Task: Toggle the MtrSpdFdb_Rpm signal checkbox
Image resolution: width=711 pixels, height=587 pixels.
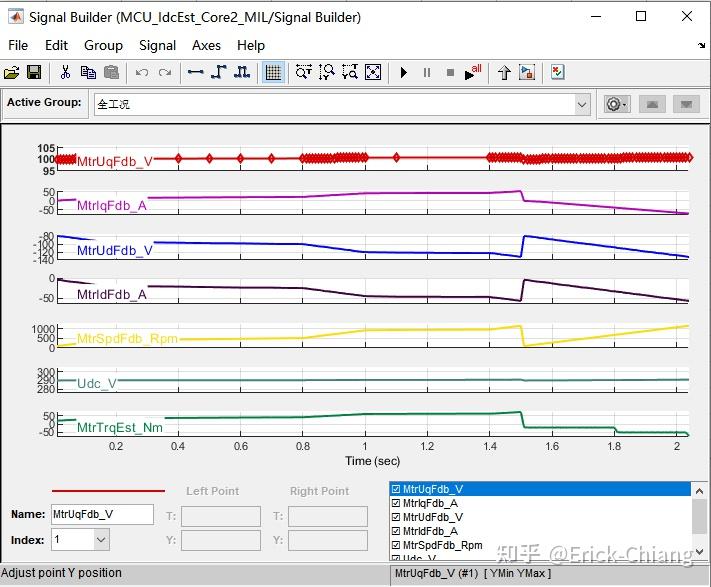Action: coord(396,545)
